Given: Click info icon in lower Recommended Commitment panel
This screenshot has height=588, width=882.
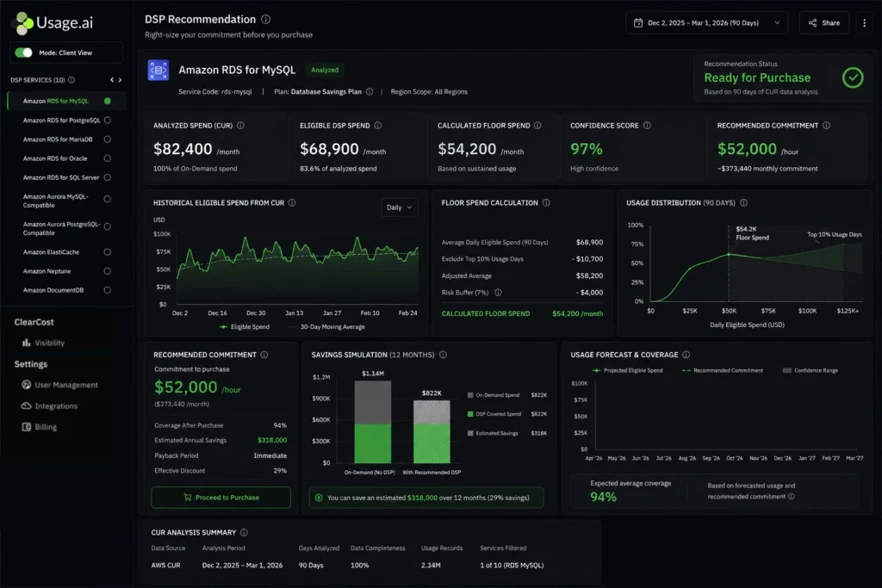Looking at the screenshot, I should pos(264,355).
